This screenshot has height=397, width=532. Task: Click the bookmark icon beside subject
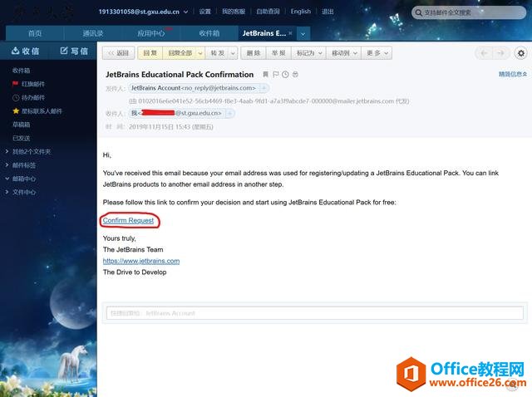(266, 74)
